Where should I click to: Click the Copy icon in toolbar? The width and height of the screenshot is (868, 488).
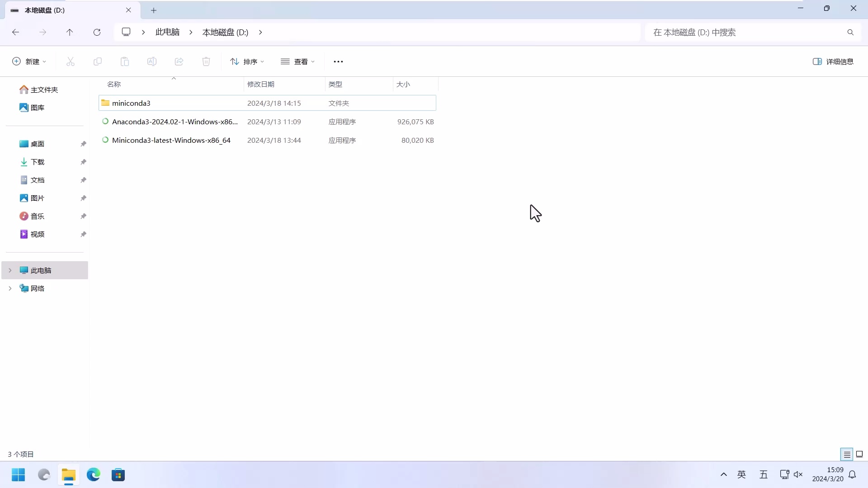click(97, 61)
